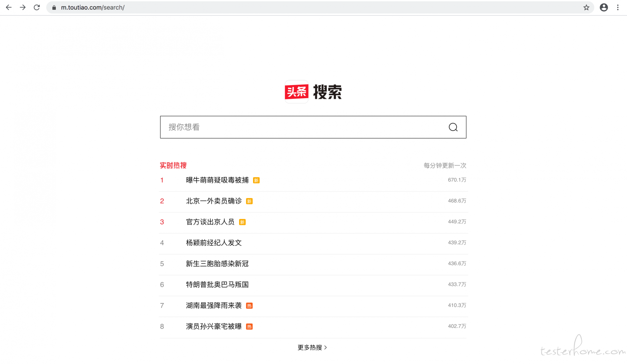The image size is (627, 364).
Task: Open hot search 演员孙兴豪宅被曝
Action: [214, 326]
